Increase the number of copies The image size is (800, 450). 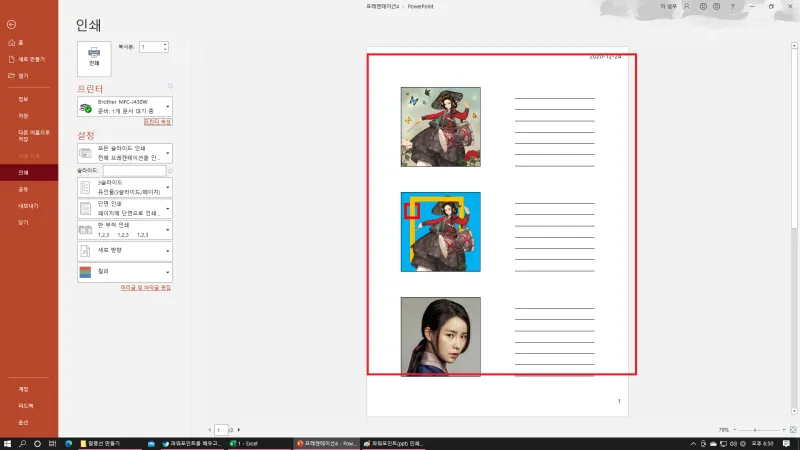165,44
